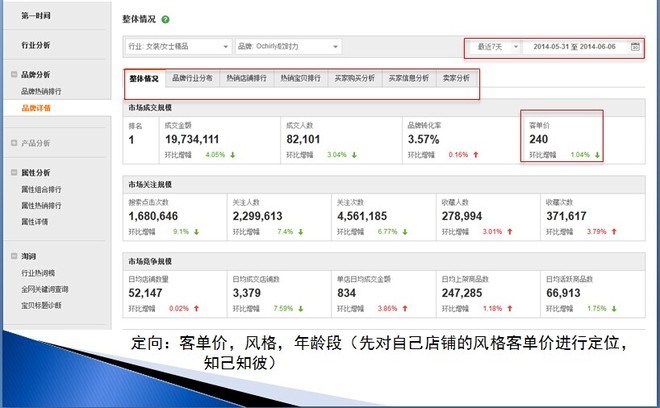Collapse the 品牌分析 sidebar section icon

pyautogui.click(x=14, y=74)
